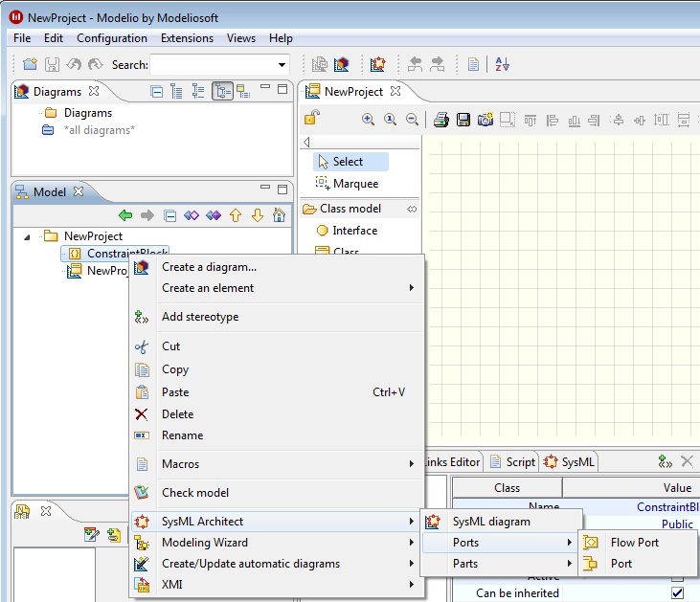Collapse the Class model palette group

[412, 209]
